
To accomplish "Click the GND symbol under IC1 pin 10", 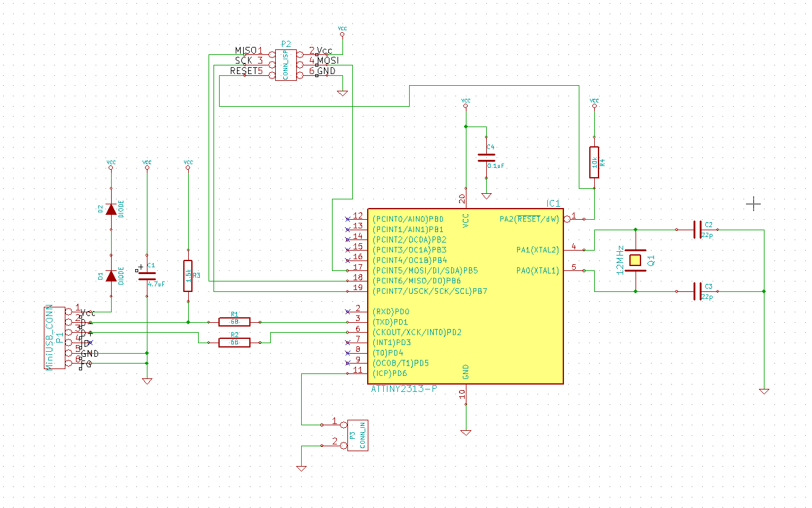I will pyautogui.click(x=466, y=433).
